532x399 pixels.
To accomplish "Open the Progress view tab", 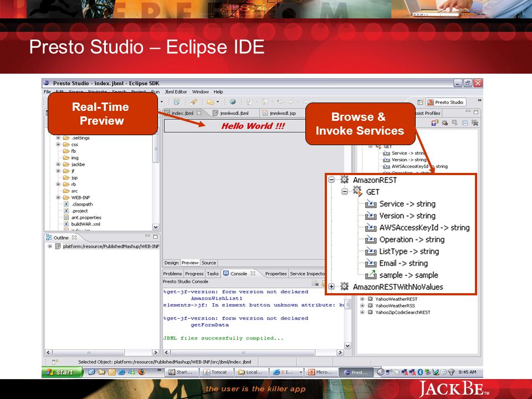I will (x=194, y=274).
